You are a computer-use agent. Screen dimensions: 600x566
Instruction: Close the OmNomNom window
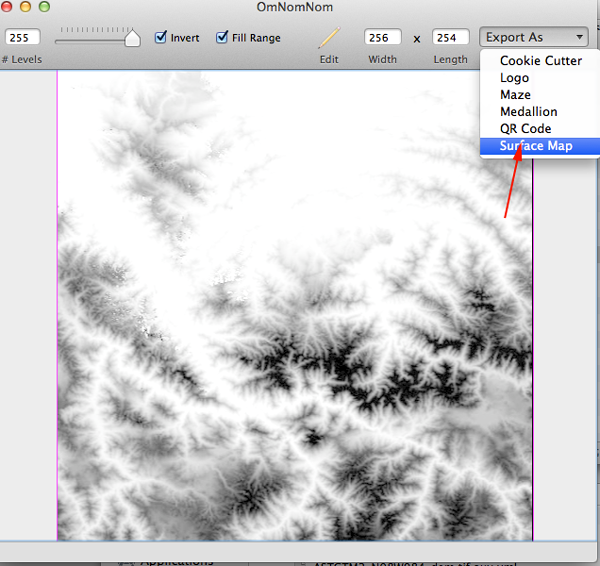coord(7,6)
